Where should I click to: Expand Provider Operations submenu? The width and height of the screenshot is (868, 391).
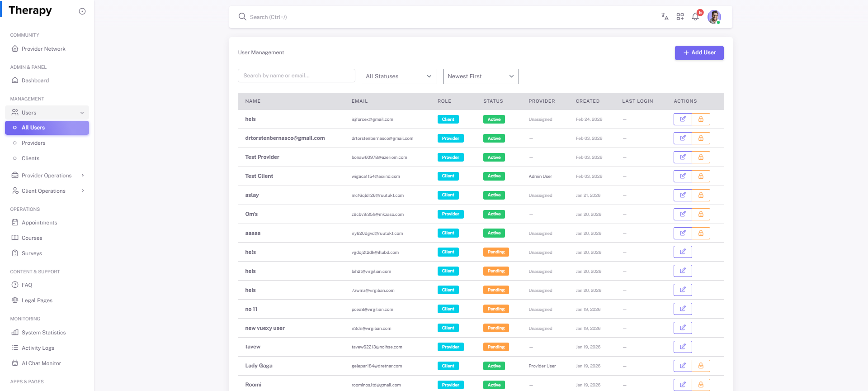tap(83, 175)
